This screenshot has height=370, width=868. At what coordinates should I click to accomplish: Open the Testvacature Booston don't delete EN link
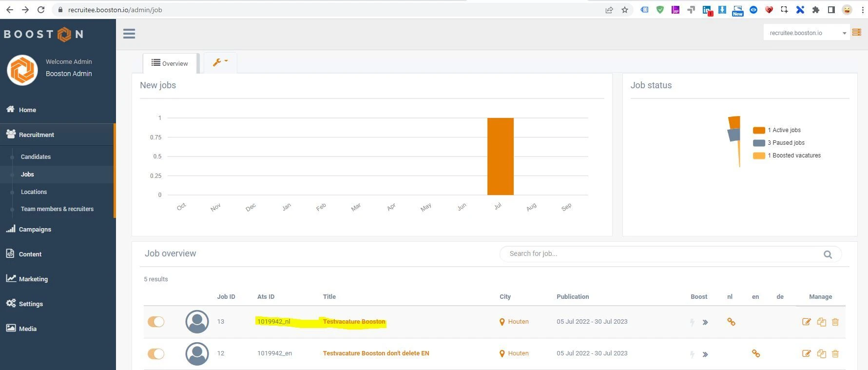(376, 353)
